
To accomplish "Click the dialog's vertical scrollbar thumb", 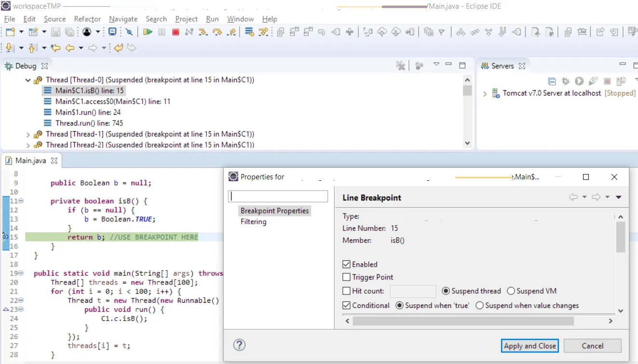I will point(621,237).
